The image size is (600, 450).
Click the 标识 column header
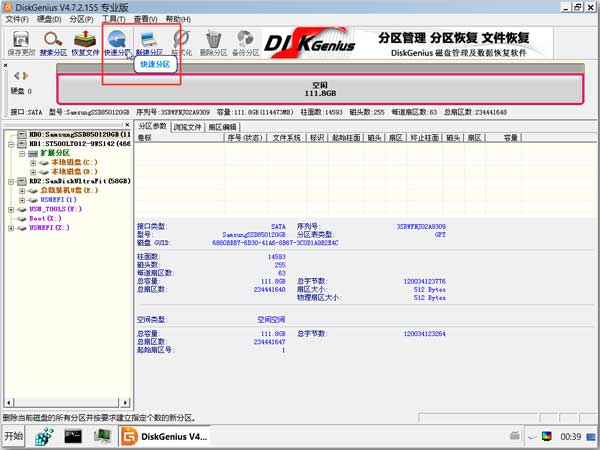pyautogui.click(x=317, y=138)
